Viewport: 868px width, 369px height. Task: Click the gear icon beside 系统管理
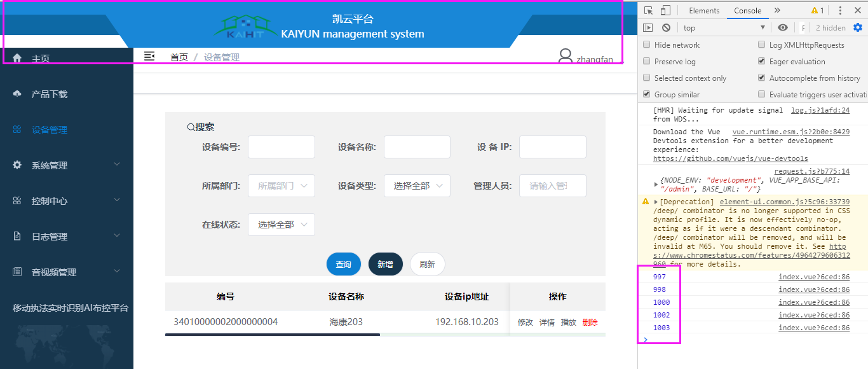(16, 165)
